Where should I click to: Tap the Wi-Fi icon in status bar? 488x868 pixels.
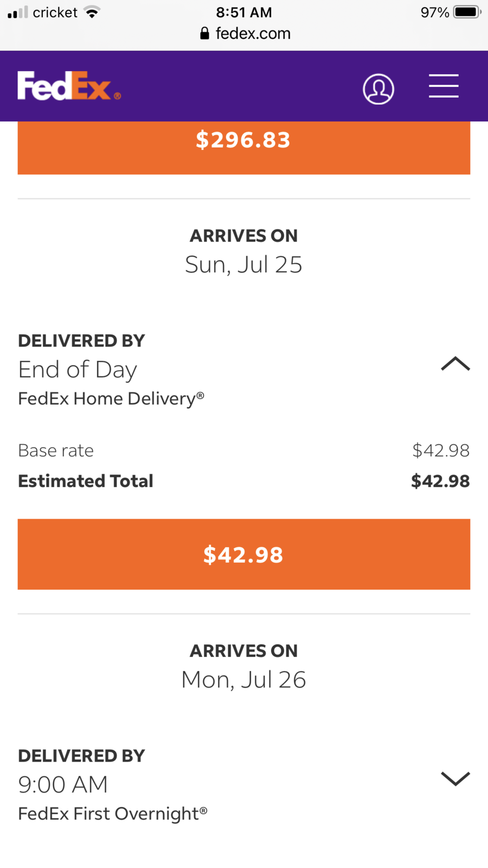coord(93,12)
